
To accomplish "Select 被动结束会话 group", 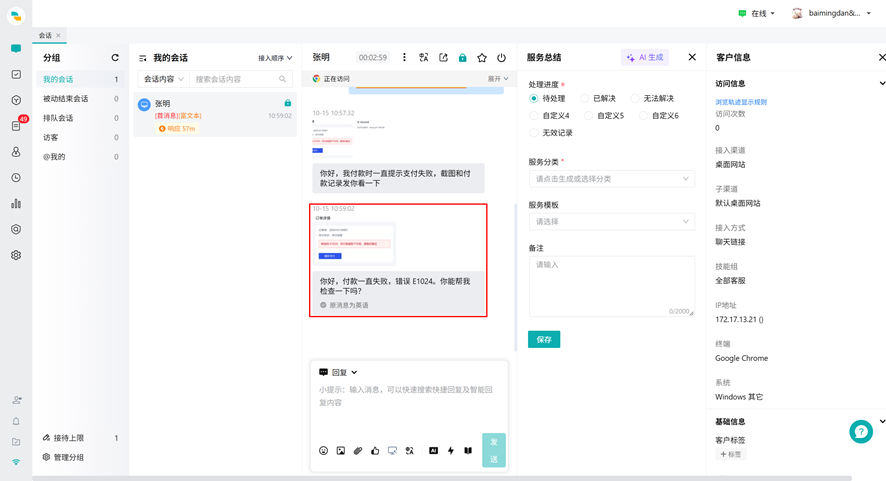I will [81, 98].
